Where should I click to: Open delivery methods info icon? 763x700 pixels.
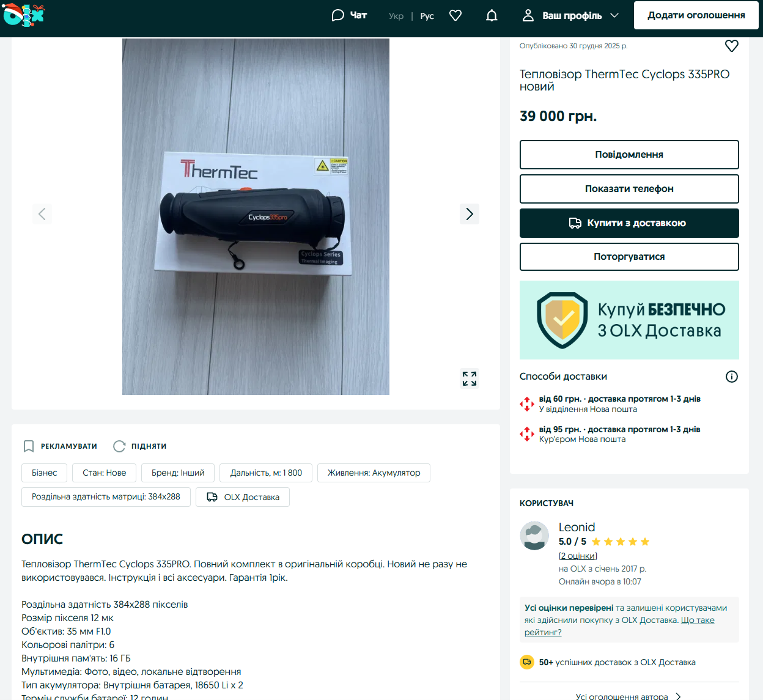pos(732,377)
